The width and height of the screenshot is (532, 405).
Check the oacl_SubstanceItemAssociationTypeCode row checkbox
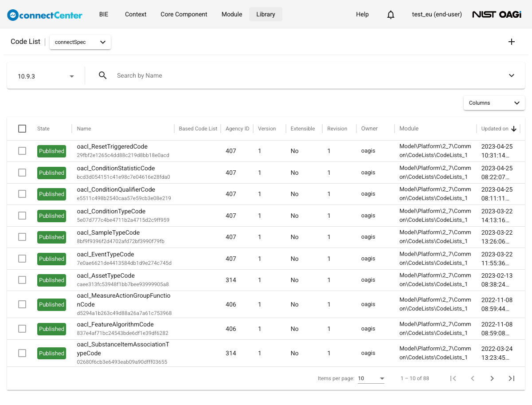coord(22,353)
